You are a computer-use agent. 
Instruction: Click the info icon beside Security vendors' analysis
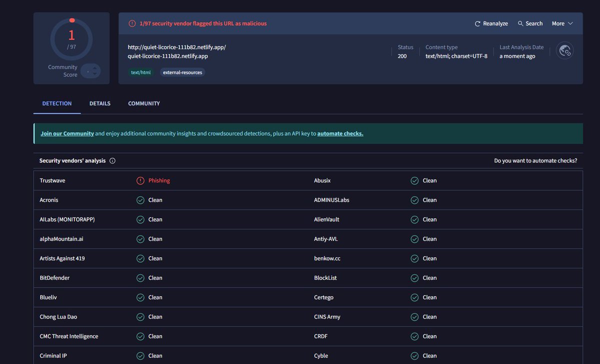tap(112, 161)
